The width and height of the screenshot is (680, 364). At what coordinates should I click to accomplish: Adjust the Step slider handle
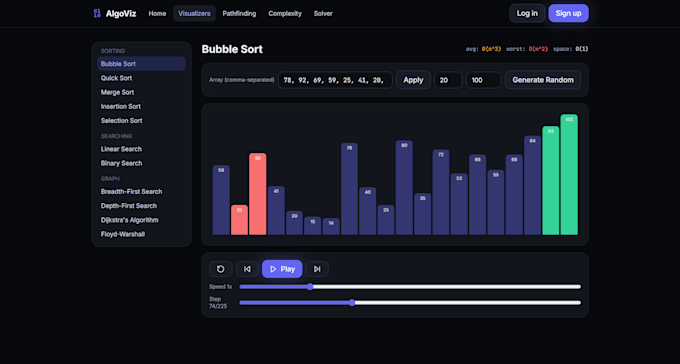tap(352, 303)
